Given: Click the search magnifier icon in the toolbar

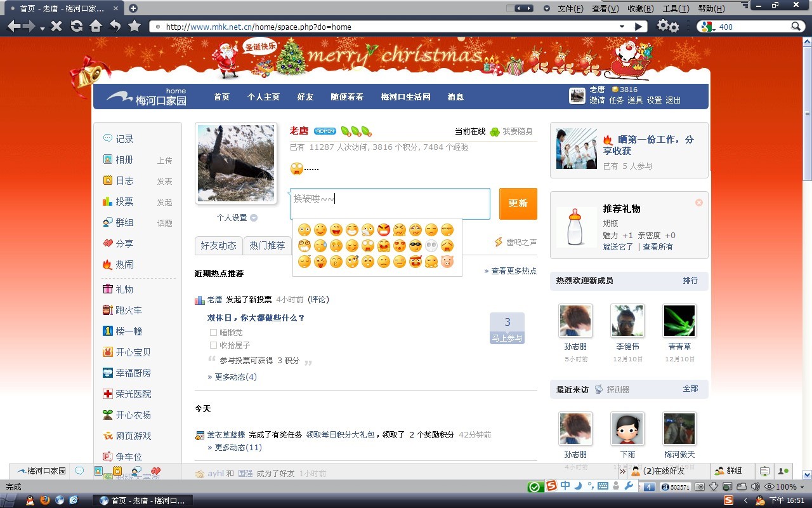Looking at the screenshot, I should (797, 27).
